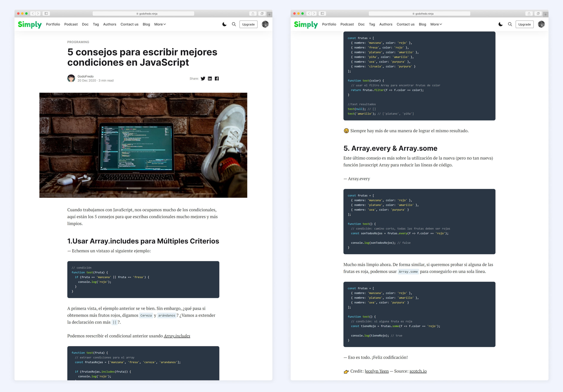563x392 pixels.
Task: Click the Upgrade button in left window
Action: tap(248, 24)
